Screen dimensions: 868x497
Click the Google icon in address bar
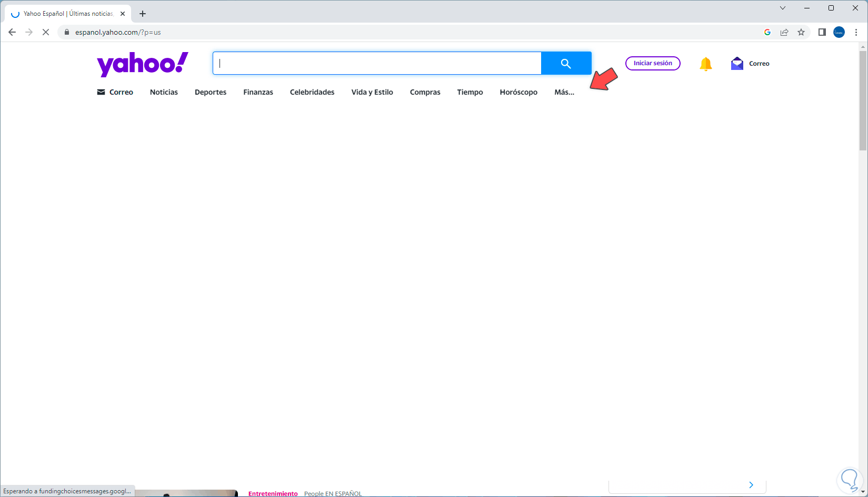coord(767,32)
